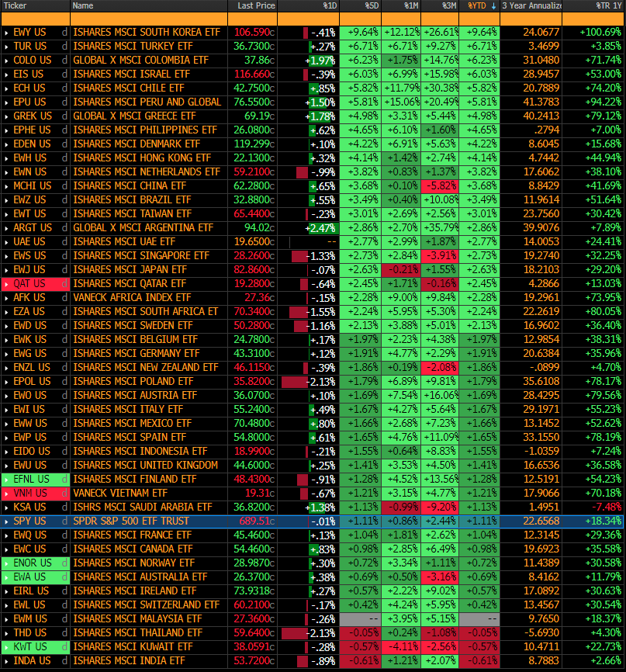This screenshot has width=626, height=672.
Task: Expand the COLO US row arrow
Action: tap(6, 61)
